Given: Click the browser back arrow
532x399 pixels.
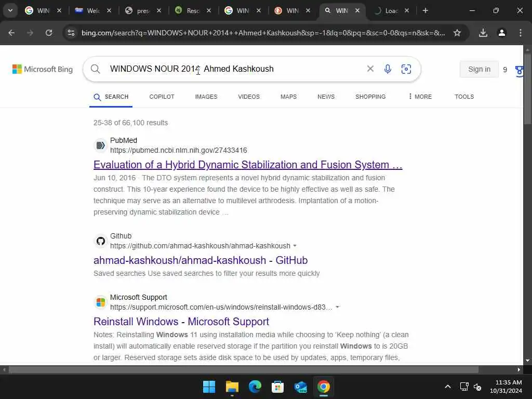Looking at the screenshot, I should coord(11,33).
